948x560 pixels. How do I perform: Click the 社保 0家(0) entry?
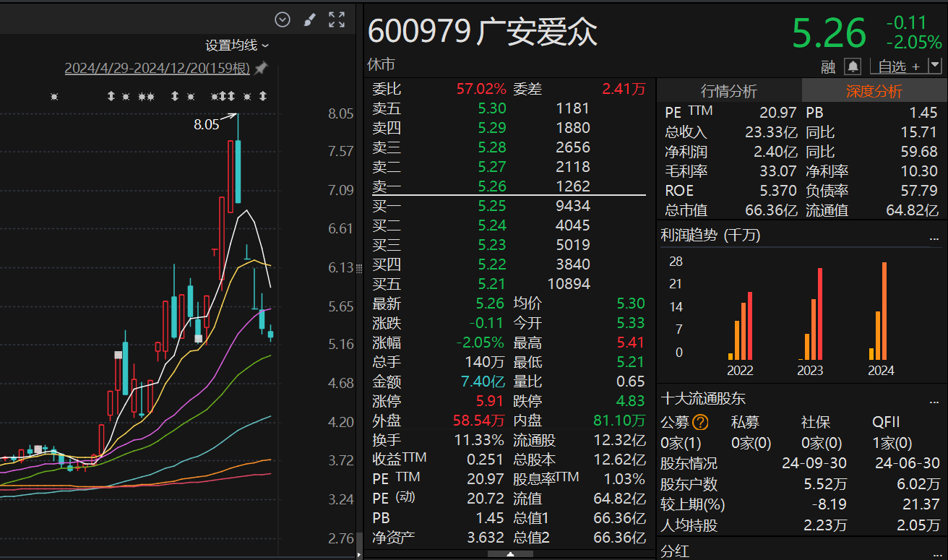coord(821,443)
